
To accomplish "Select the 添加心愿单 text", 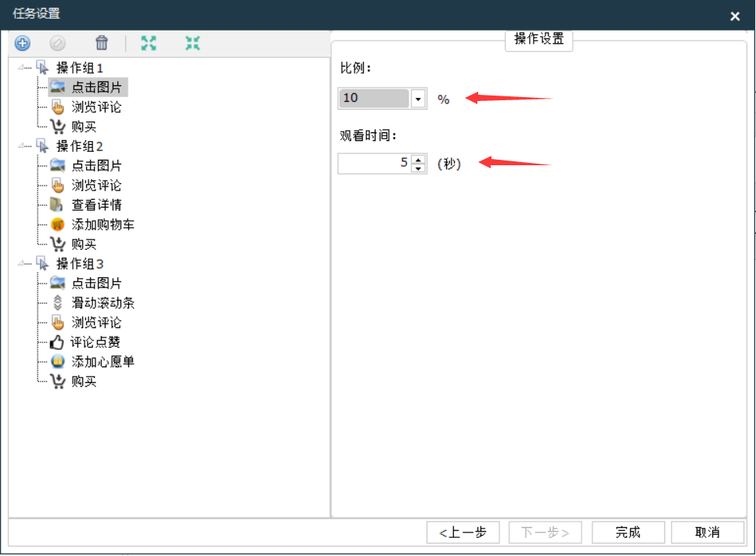I will click(x=103, y=362).
